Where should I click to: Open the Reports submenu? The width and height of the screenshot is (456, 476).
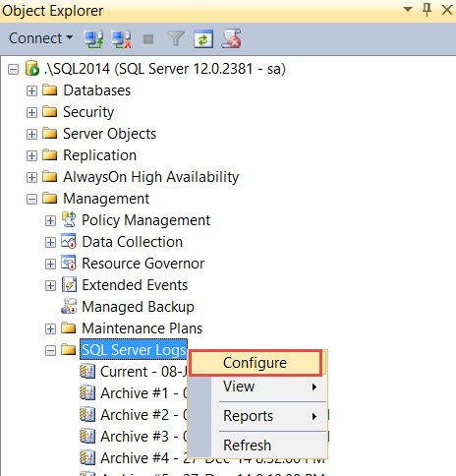[257, 416]
